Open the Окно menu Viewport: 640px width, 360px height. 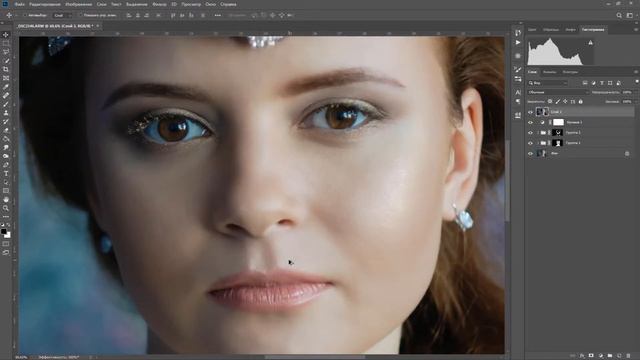211,4
